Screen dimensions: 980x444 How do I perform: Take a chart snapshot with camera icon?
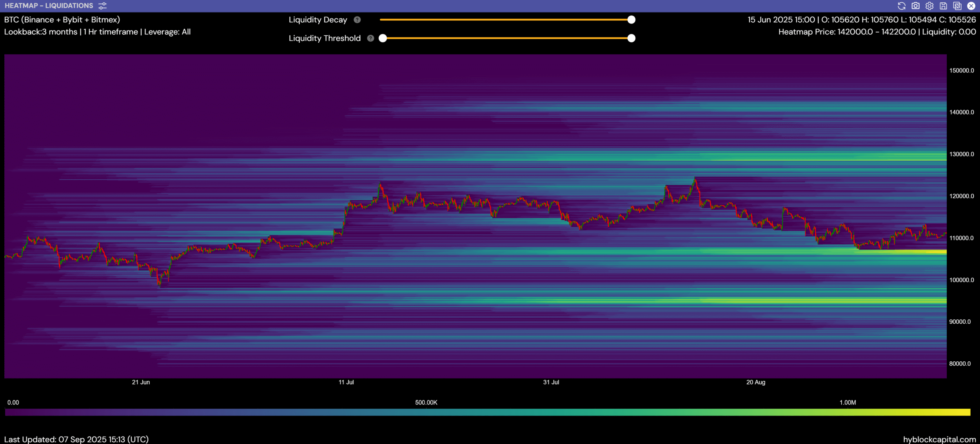click(x=915, y=6)
